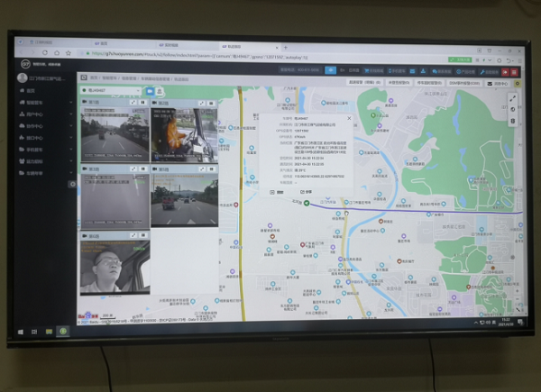The image size is (541, 392).
Task: Pause the red truck road camera feed
Action: pyautogui.click(x=212, y=169)
